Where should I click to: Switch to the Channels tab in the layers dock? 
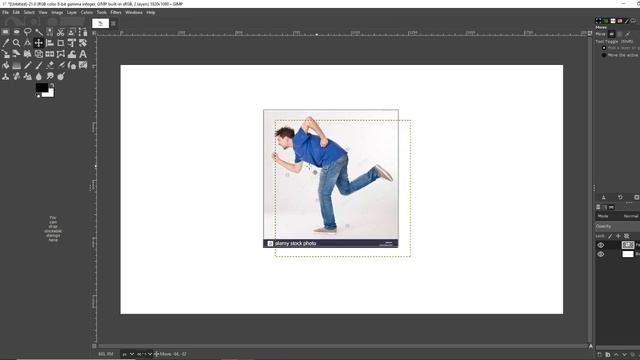coord(604,207)
